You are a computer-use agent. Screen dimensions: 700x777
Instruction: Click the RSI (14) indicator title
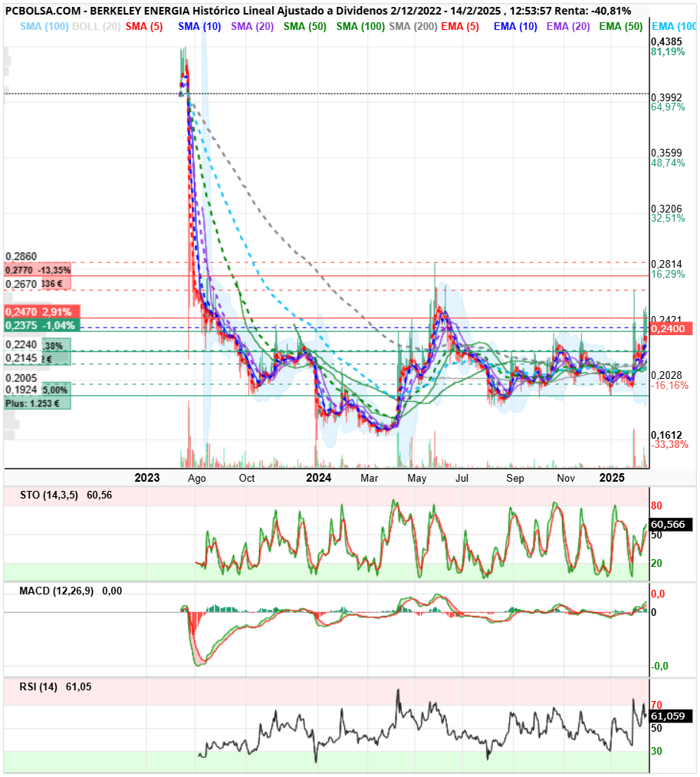click(x=38, y=686)
